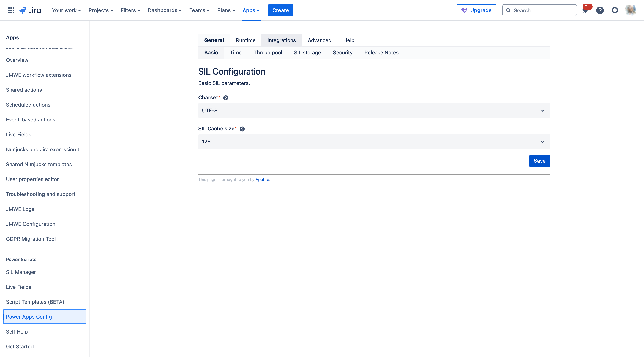
Task: Switch to the Advanced tab
Action: (319, 40)
